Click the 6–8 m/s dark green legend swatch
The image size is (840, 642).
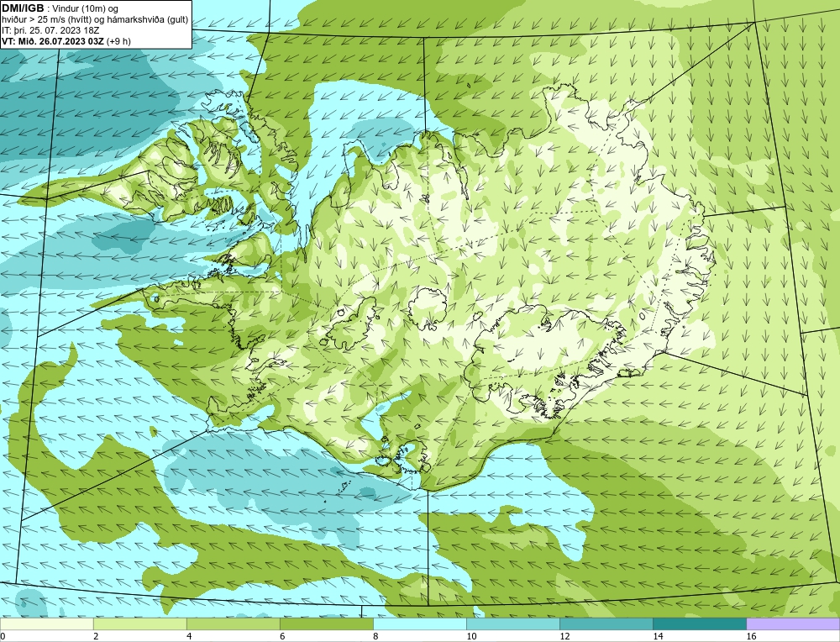[x=326, y=624]
